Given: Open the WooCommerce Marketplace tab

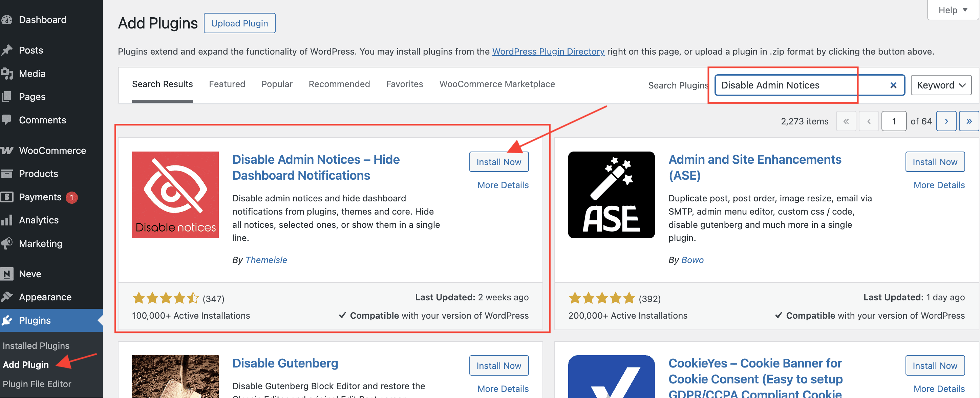Looking at the screenshot, I should pos(497,84).
